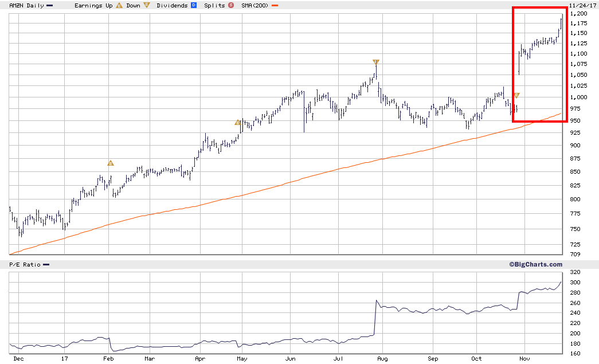Viewport: 599px width, 364px height.
Task: Click the 850 price axis label
Action: tap(575, 172)
